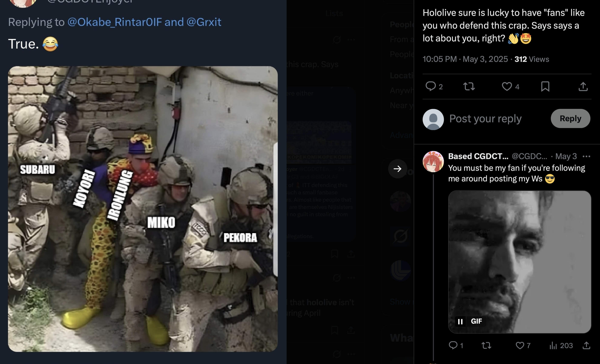
Task: Focus the Post your reply field
Action: point(485,119)
